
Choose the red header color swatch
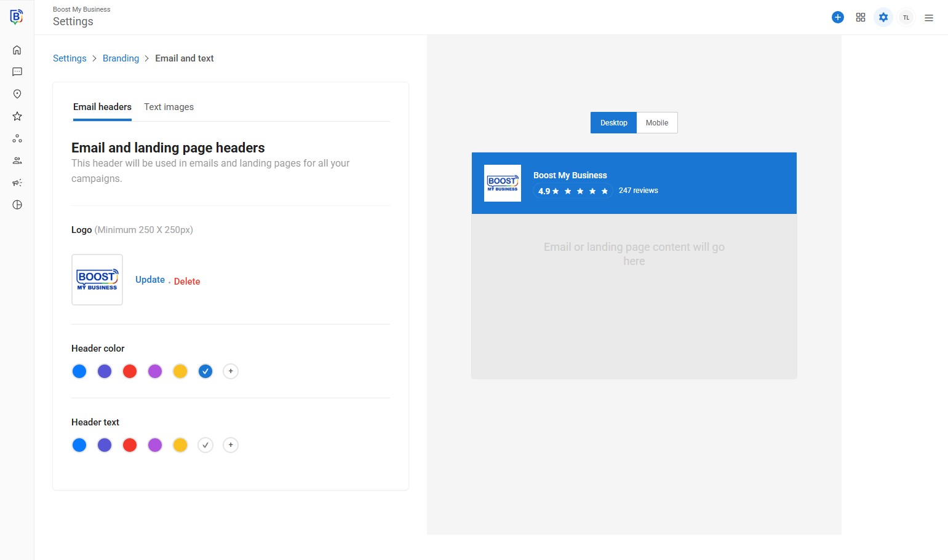(x=130, y=371)
